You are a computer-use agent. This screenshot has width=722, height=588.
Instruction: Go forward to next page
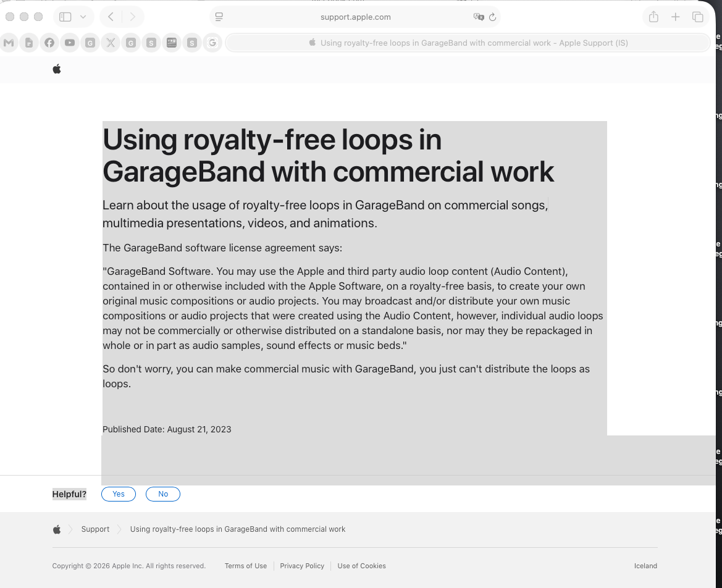(133, 17)
